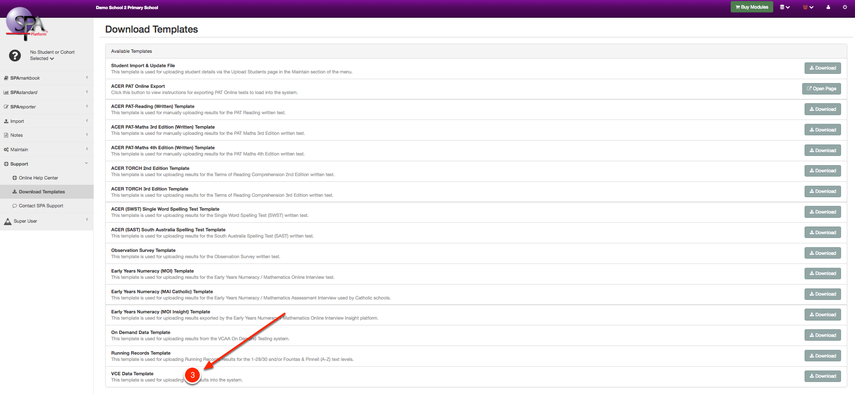The height and width of the screenshot is (394, 855).
Task: Click the Observation Survey Template title text
Action: (x=143, y=250)
